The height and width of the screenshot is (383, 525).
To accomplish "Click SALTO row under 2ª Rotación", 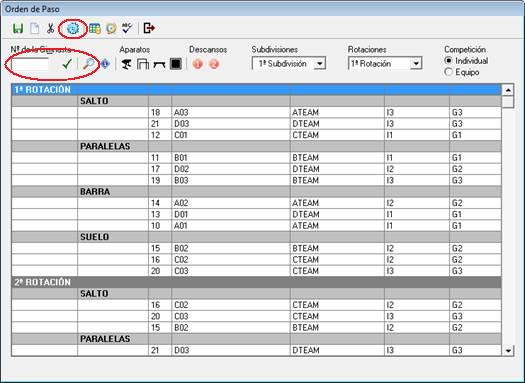I will (x=256, y=294).
